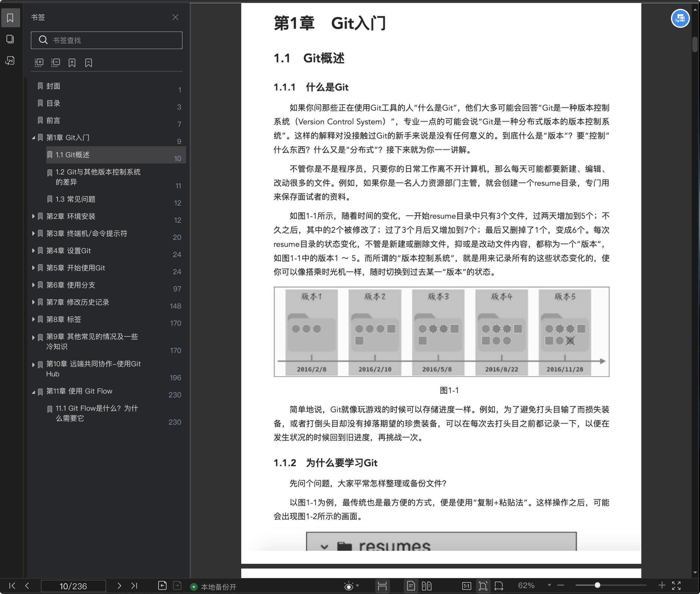Click the plain bookmark icon in bookmark toolbar

pyautogui.click(x=89, y=63)
